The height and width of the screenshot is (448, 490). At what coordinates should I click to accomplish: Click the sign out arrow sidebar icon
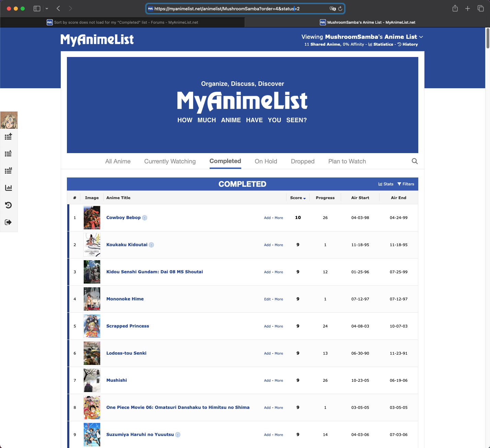[9, 222]
